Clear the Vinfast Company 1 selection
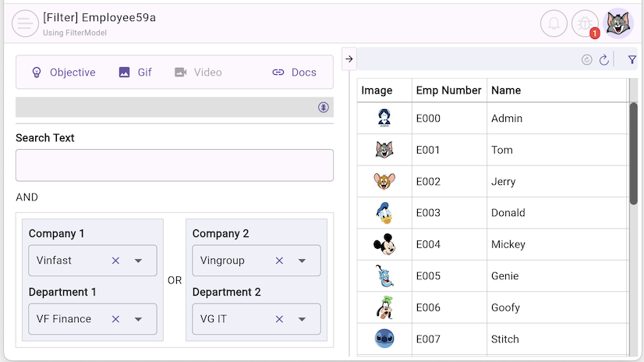This screenshot has height=362, width=644. point(115,261)
